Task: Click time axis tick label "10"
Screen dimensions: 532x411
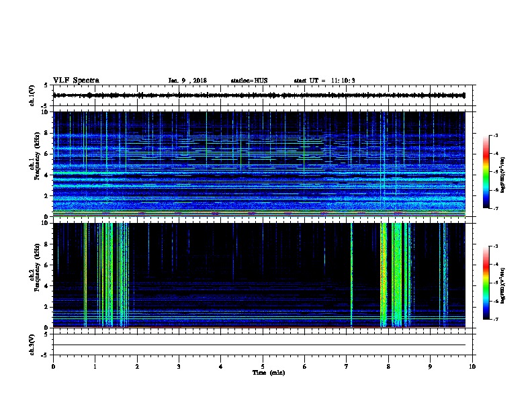Action: point(472,367)
